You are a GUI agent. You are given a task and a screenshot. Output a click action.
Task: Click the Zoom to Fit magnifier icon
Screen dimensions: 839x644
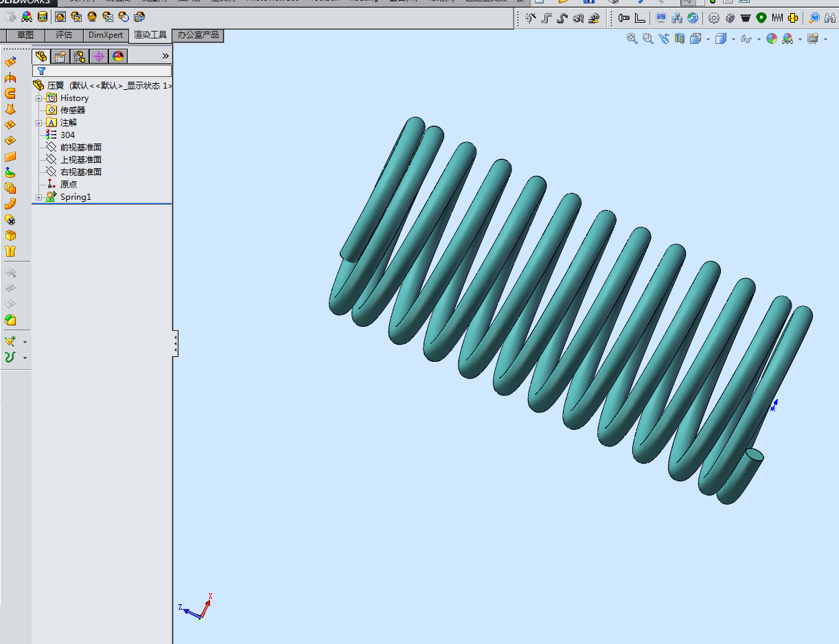(632, 39)
